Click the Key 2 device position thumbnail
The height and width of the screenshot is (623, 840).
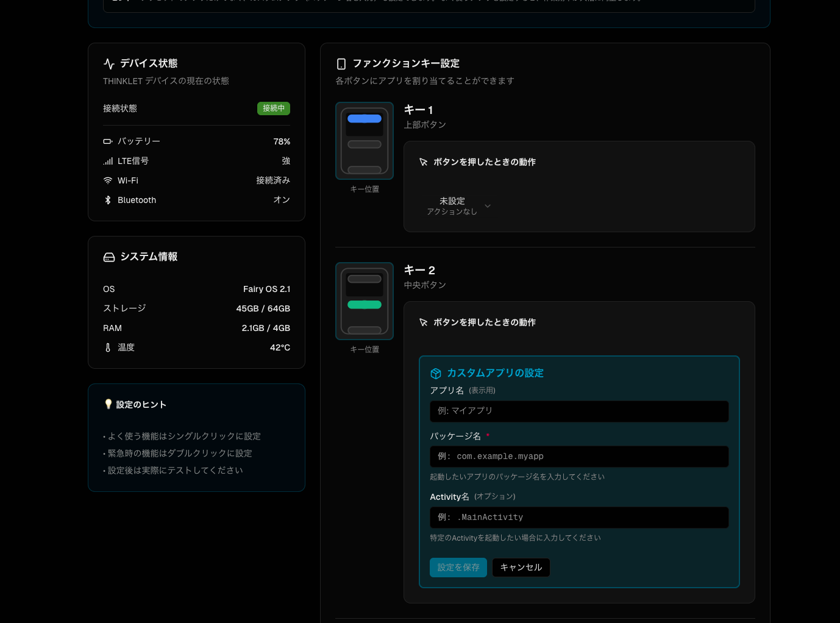pos(365,301)
